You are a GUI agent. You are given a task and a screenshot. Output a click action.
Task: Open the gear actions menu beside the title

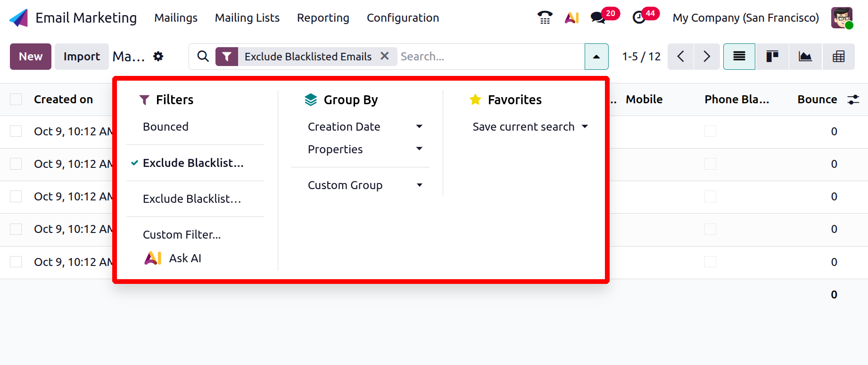coord(158,57)
